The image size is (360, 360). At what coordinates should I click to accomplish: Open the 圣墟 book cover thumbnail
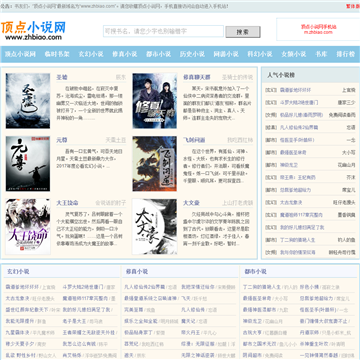(x=28, y=101)
